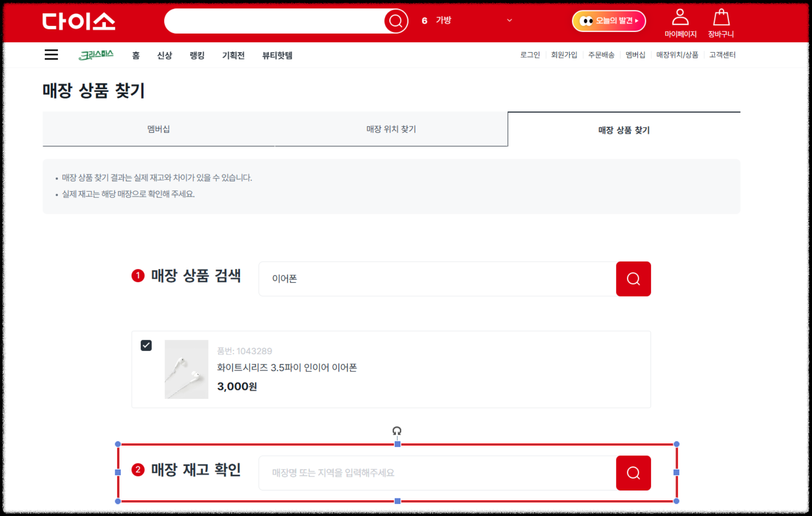Screen dimensions: 812x516
Task: Click the 매장명 또는 지역 input field
Action: click(x=437, y=473)
